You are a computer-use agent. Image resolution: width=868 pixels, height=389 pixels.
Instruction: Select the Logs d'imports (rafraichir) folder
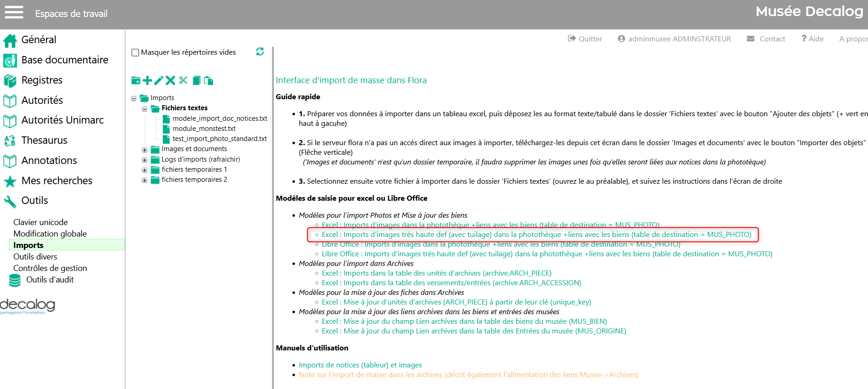pyautogui.click(x=201, y=159)
